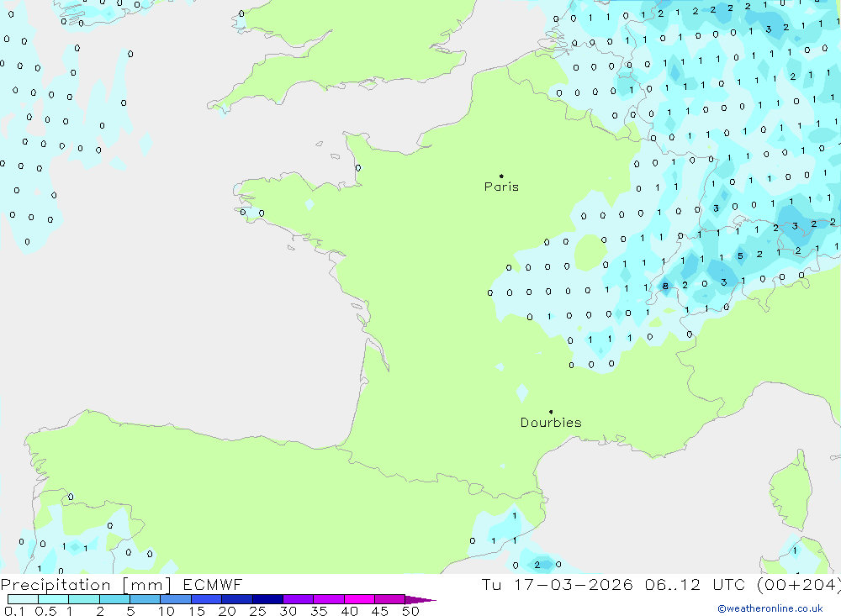Screen dimensions: 841x616
Task: Choose the 15–20 mm legend swatch
Action: click(206, 599)
